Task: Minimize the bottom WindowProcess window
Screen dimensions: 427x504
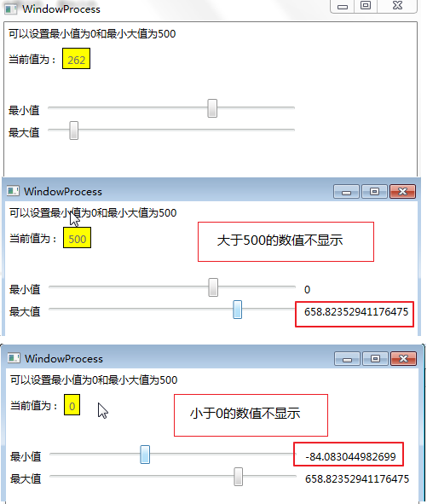Action: click(347, 359)
